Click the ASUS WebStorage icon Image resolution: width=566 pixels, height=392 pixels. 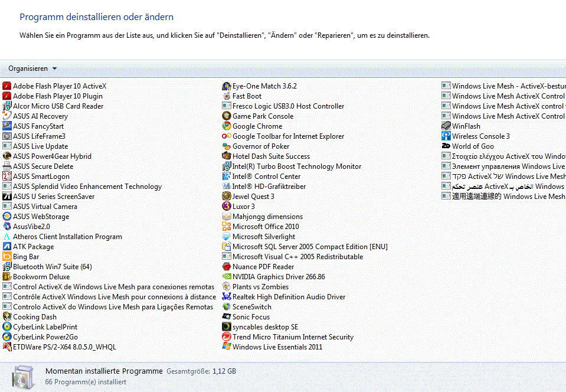[7, 217]
